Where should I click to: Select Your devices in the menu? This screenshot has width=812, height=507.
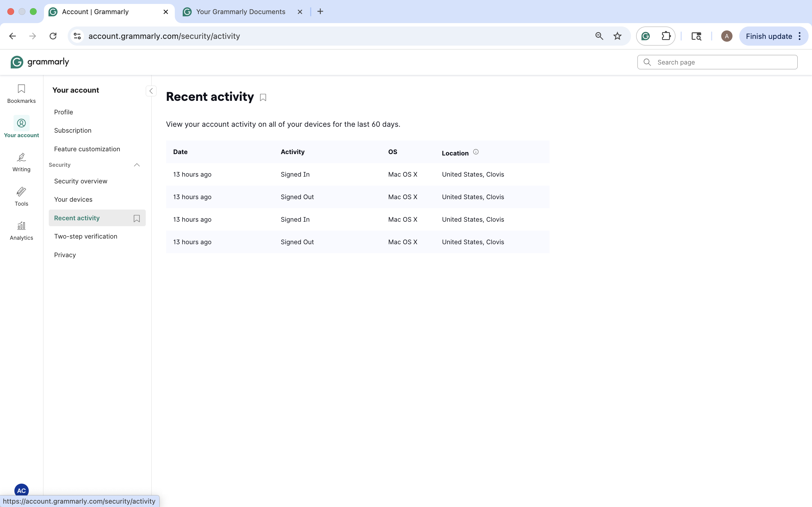click(73, 199)
